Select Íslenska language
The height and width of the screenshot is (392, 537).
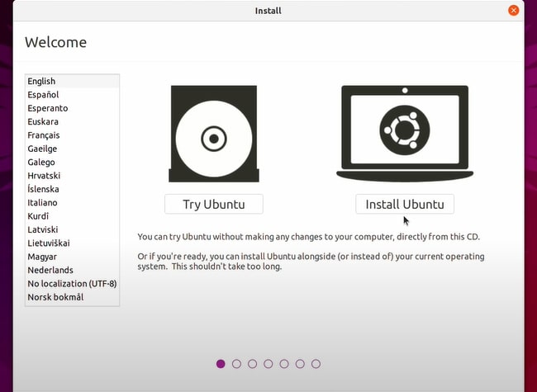(x=72, y=189)
